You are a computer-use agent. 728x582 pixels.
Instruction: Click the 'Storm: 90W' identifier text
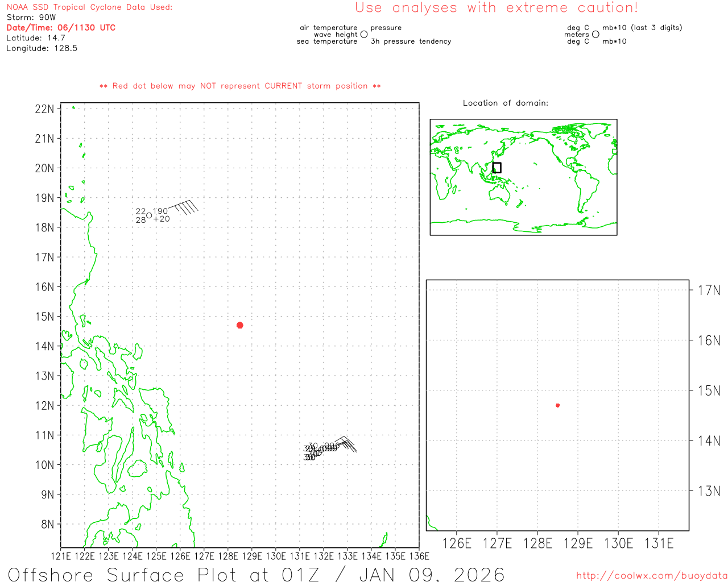coord(31,18)
